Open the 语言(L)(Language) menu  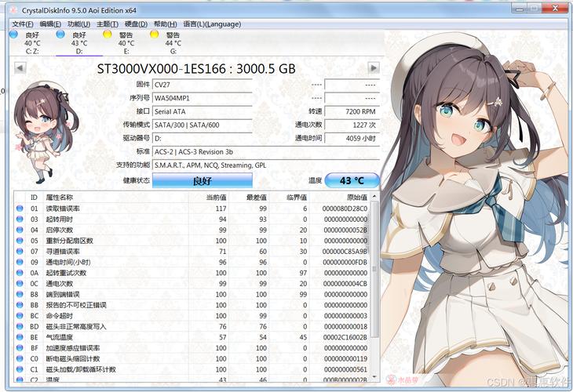point(212,24)
